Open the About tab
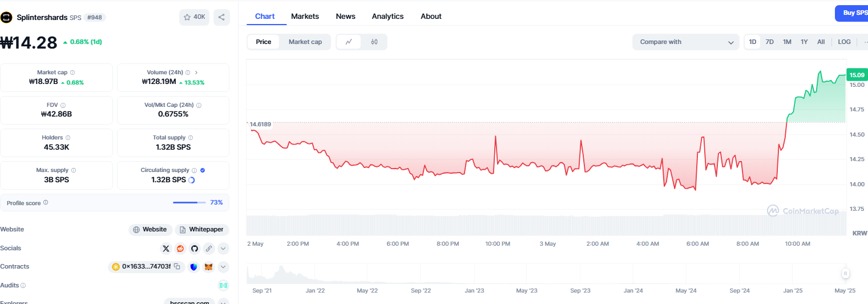This screenshot has height=304, width=868. tap(431, 16)
